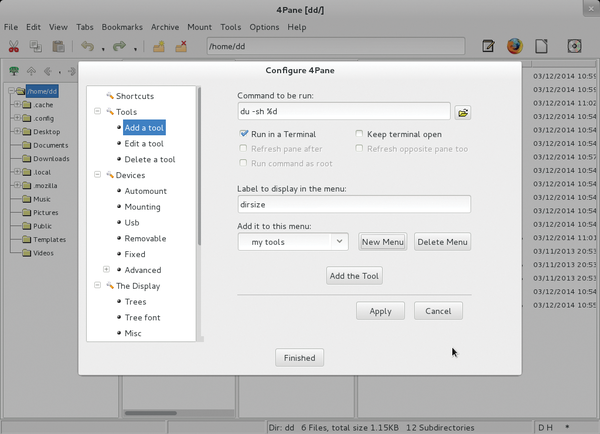
Task: Toggle Run command as root checkbox
Action: [x=243, y=163]
